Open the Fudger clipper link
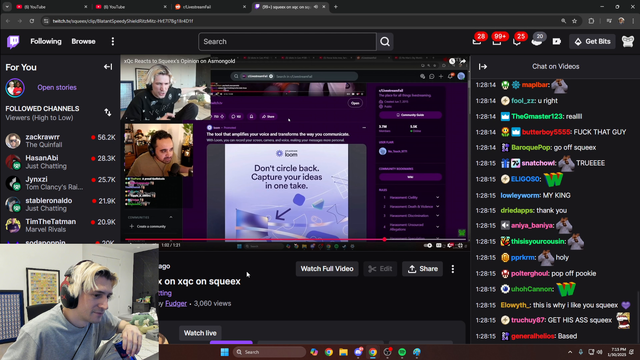Image resolution: width=640 pixels, height=360 pixels. (176, 303)
